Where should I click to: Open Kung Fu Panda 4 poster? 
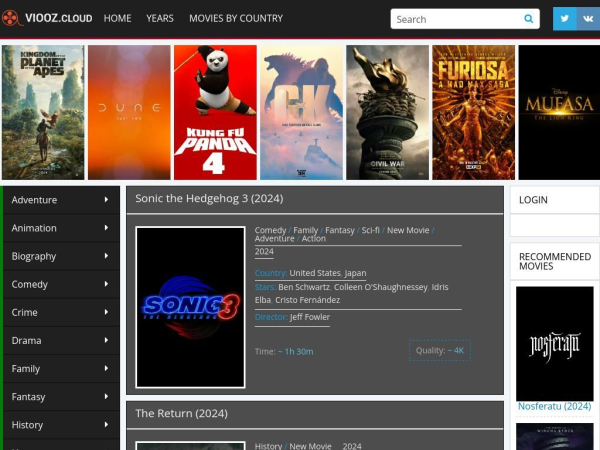(215, 112)
